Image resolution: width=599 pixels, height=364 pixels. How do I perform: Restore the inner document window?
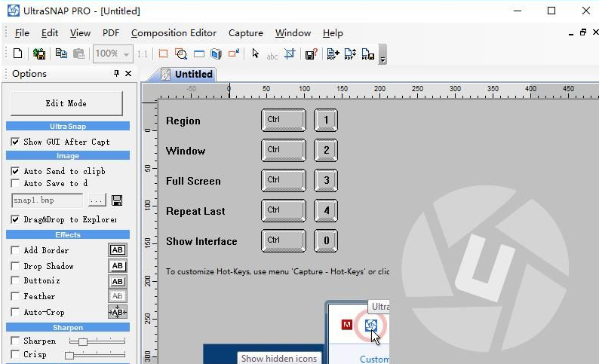(583, 32)
